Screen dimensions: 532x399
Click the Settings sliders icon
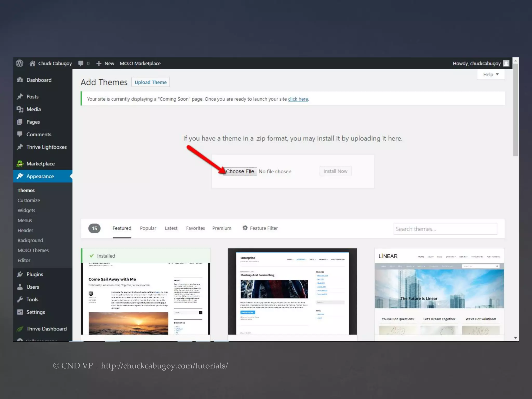(20, 312)
